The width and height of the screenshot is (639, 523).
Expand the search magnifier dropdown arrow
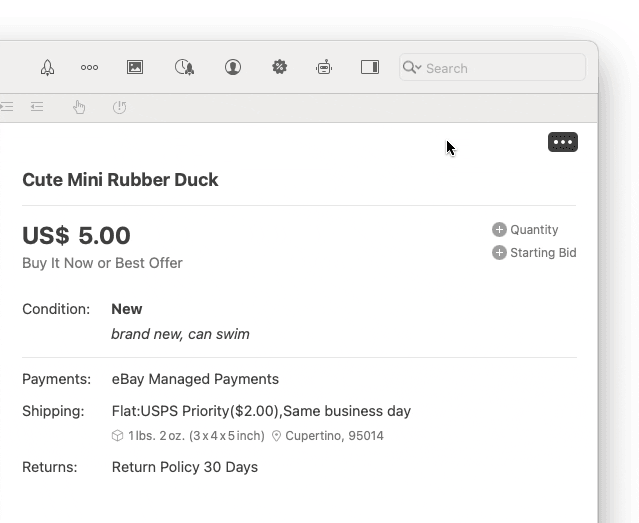412,68
